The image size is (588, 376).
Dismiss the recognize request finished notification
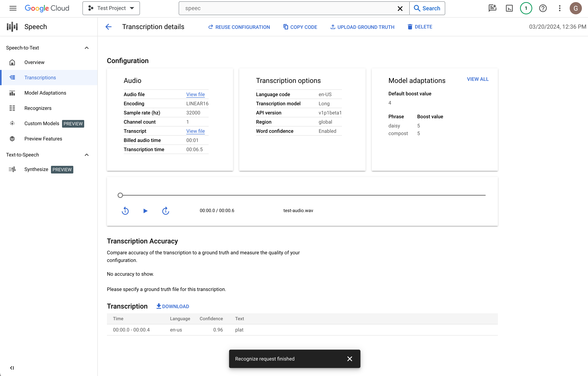click(350, 359)
